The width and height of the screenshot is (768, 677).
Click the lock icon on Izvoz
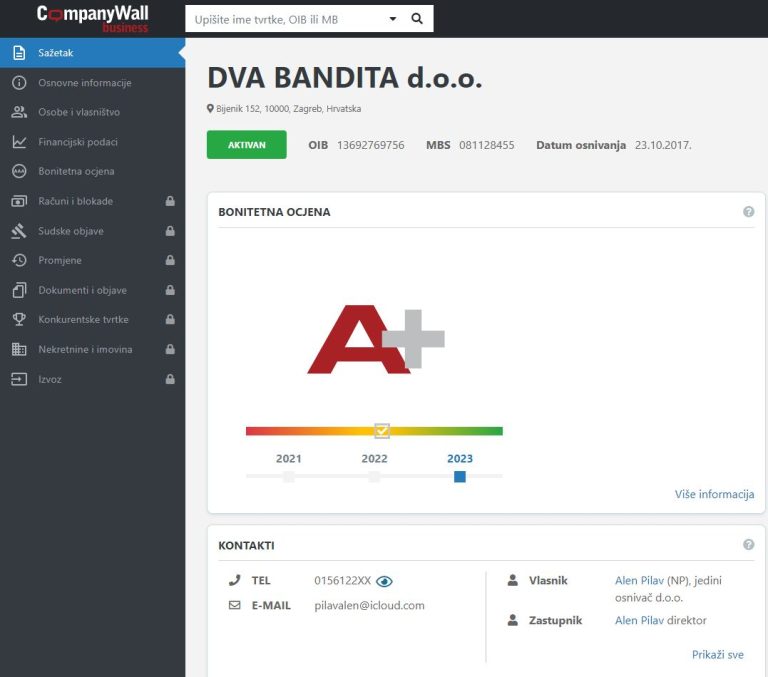170,379
